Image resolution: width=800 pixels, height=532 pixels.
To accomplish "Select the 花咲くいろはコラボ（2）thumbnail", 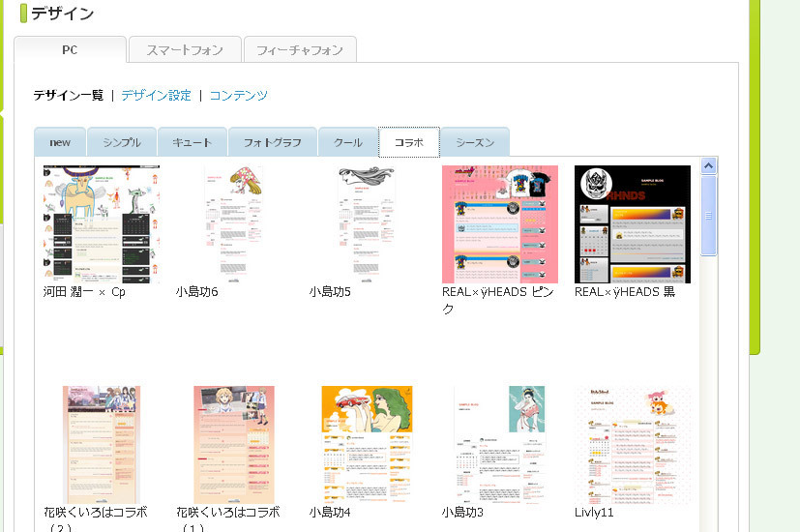I will [102, 445].
